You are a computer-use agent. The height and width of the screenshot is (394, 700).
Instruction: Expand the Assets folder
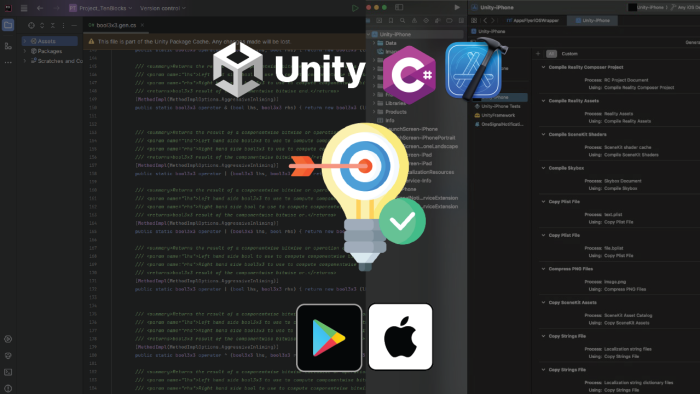click(25, 41)
